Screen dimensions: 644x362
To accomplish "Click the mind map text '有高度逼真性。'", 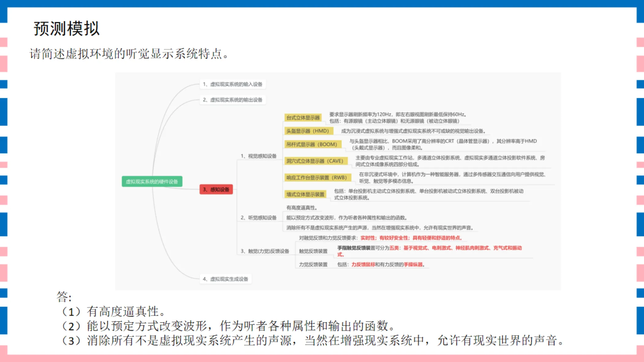I will pos(302,208).
